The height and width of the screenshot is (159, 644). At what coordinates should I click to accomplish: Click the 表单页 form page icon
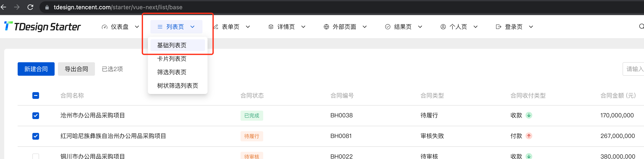click(216, 26)
